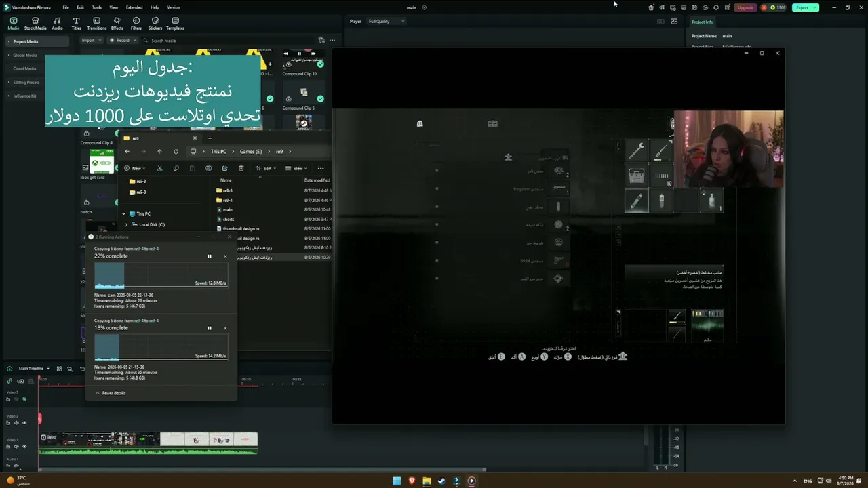Click the media filter icon beside search

(321, 41)
